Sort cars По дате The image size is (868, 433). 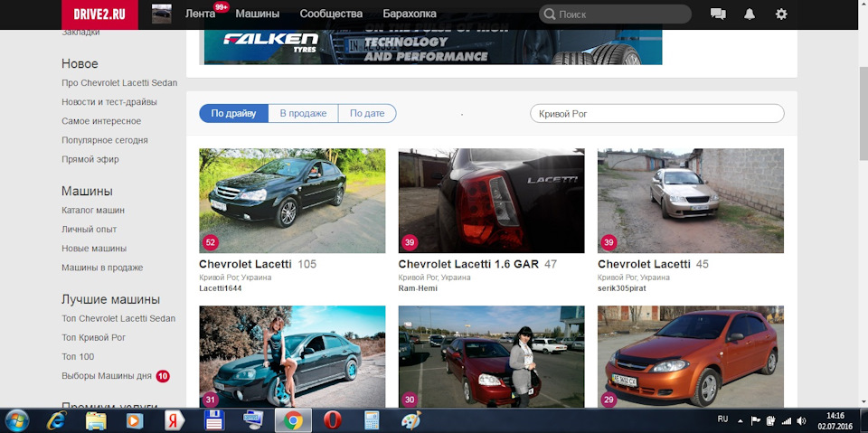(x=367, y=114)
